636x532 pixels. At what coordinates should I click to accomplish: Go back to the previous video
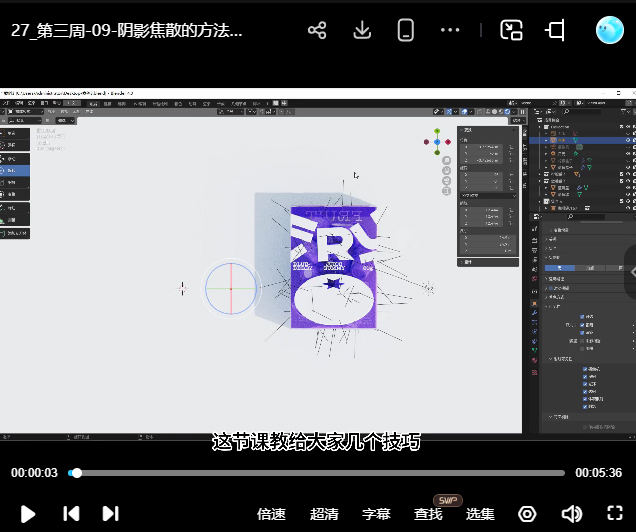click(71, 513)
